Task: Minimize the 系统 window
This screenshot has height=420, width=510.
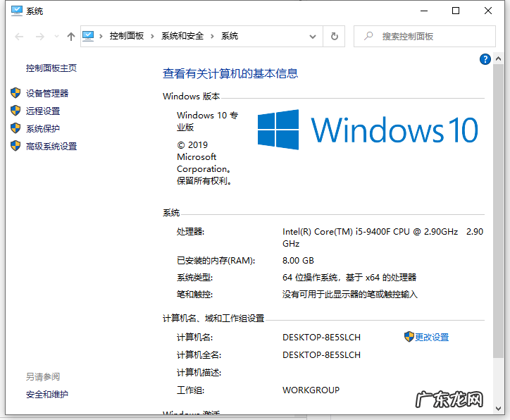Action: pos(424,11)
